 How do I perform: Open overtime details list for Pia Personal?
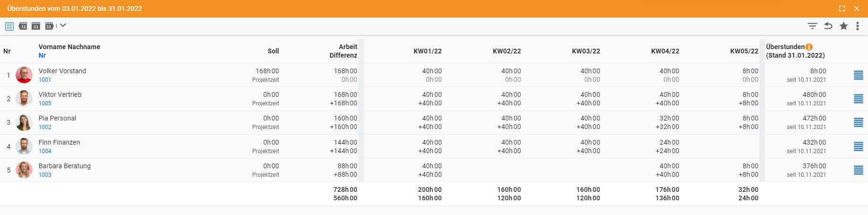click(859, 122)
